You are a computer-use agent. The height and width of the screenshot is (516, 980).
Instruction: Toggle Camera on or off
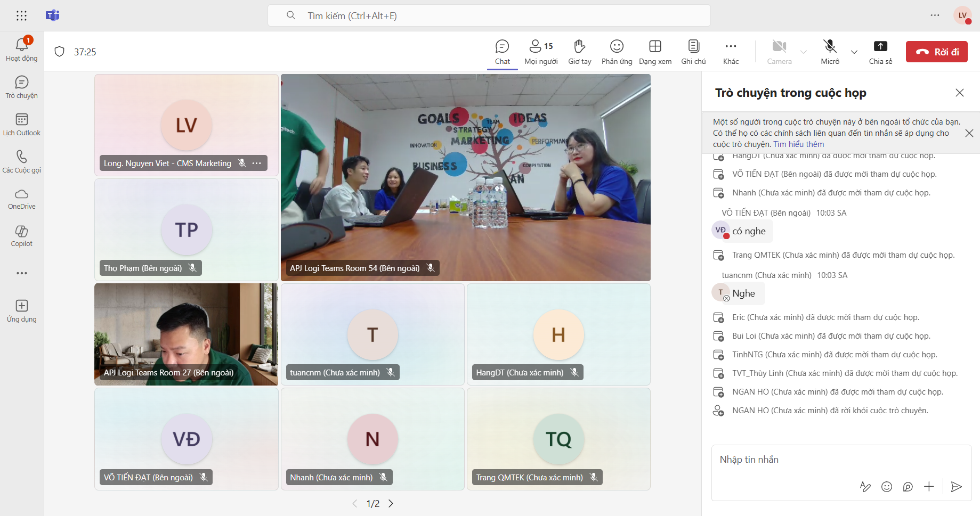779,52
